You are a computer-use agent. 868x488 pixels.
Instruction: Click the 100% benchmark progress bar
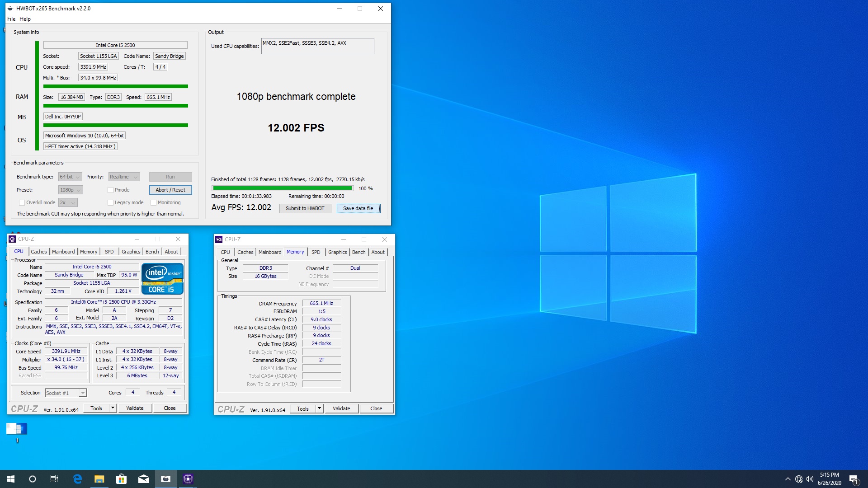pyautogui.click(x=283, y=188)
